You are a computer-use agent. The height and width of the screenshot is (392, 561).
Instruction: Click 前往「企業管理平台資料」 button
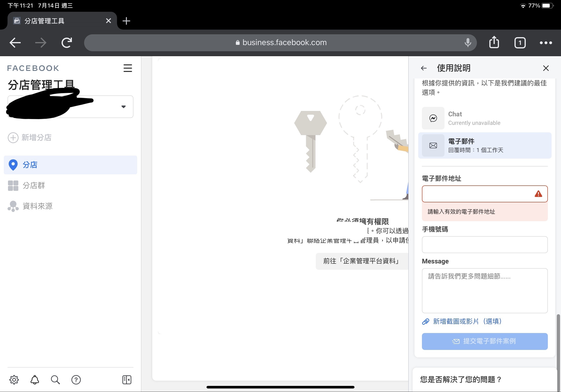pos(362,261)
